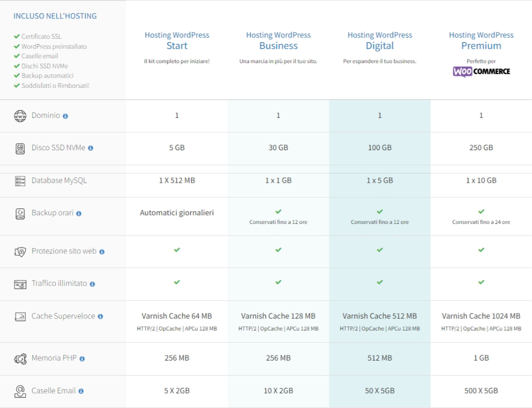Click Protezione sito web checkmark in Digital column
Screen dimensions: 532x408
pos(380,250)
